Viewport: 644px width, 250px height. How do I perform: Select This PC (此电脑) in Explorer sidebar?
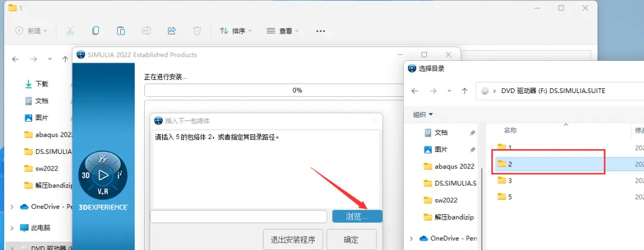pos(36,227)
